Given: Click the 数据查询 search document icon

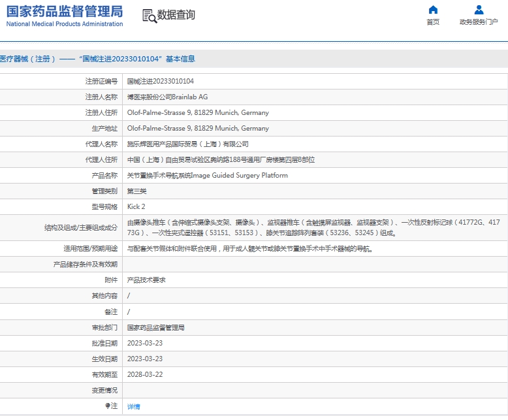Looking at the screenshot, I should tap(150, 16).
